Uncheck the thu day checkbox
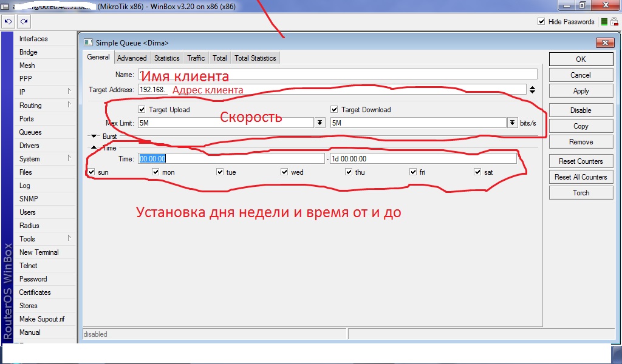This screenshot has height=364, width=622. point(349,172)
